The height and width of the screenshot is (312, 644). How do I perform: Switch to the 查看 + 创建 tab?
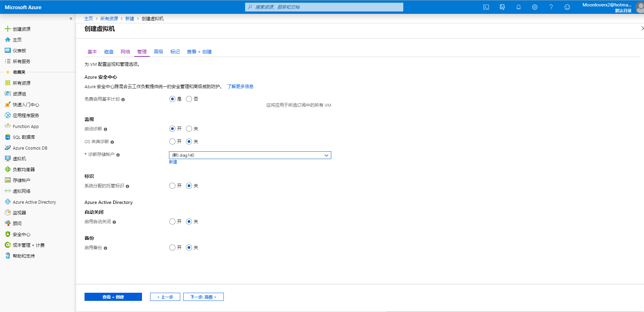(199, 52)
